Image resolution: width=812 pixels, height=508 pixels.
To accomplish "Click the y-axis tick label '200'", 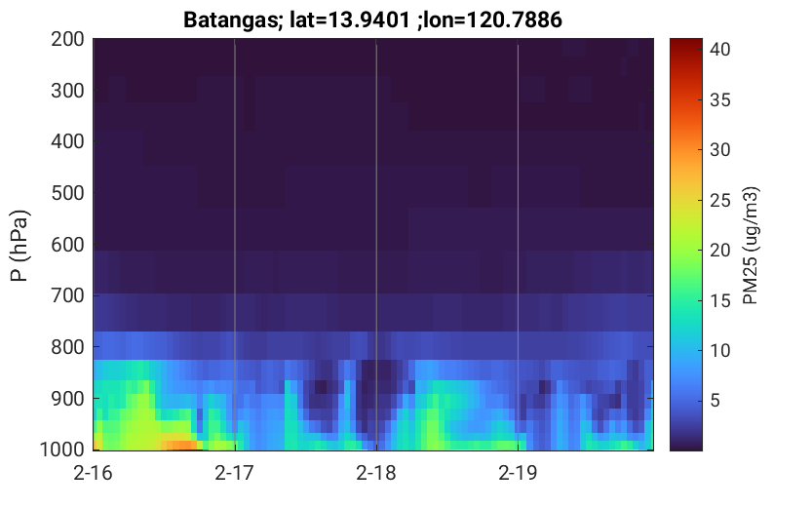I will point(67,39).
